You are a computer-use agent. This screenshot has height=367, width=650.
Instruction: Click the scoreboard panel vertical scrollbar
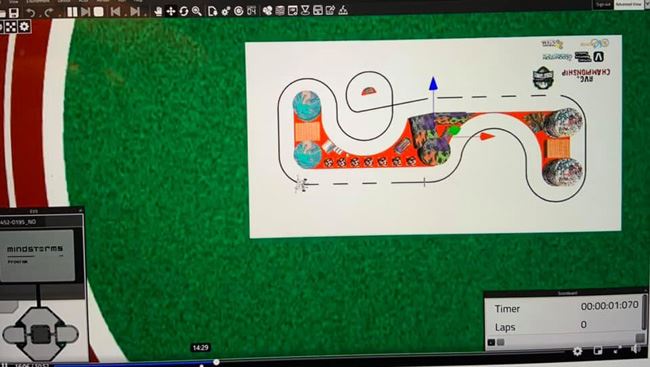pos(644,312)
